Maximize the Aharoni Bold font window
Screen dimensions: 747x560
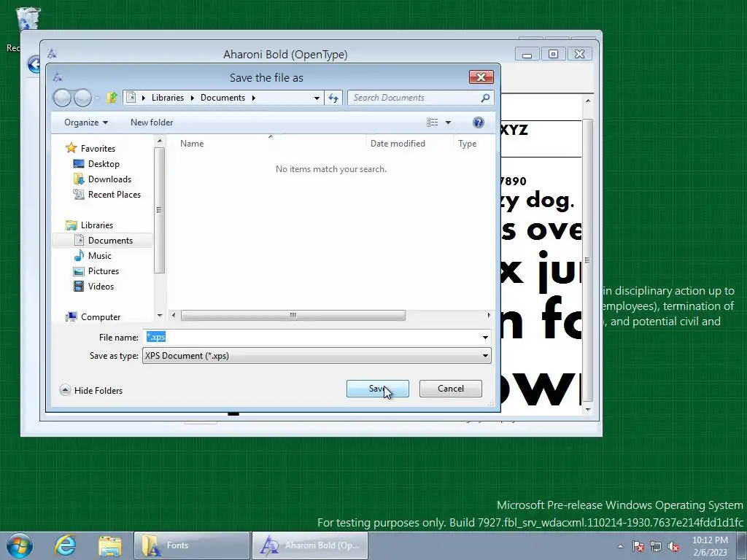pos(553,54)
